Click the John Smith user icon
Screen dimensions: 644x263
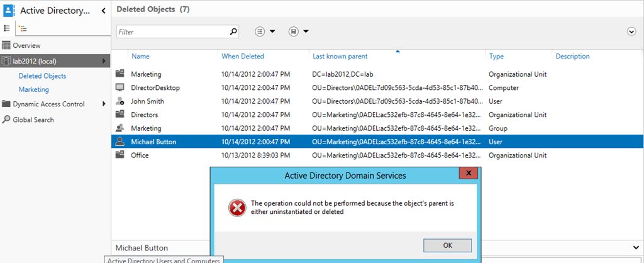coord(119,101)
